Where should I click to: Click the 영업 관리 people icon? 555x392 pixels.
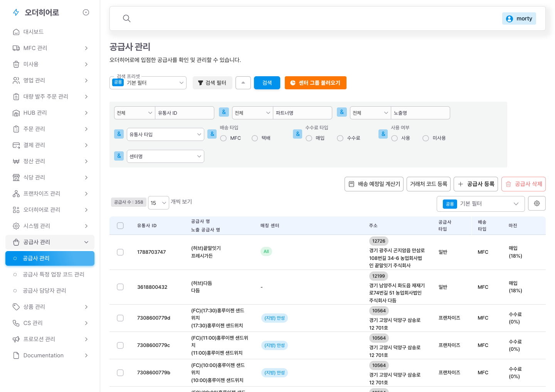[x=16, y=80]
